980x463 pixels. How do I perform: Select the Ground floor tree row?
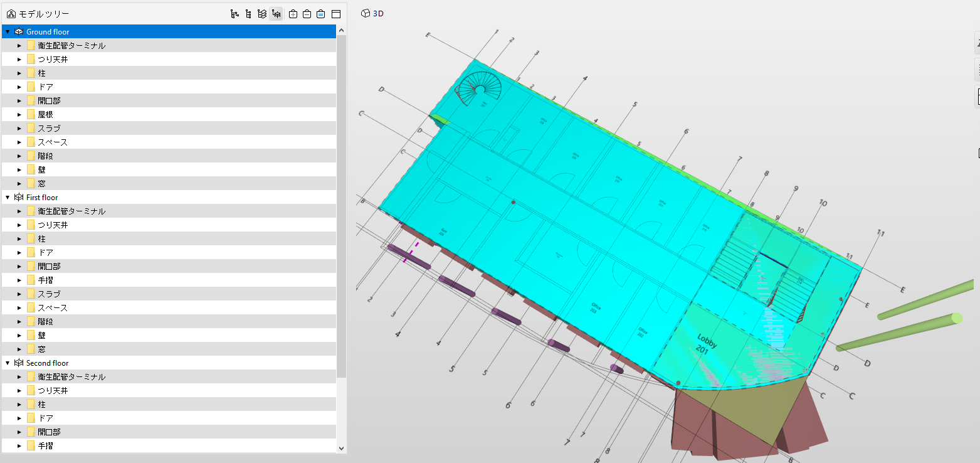(169, 31)
